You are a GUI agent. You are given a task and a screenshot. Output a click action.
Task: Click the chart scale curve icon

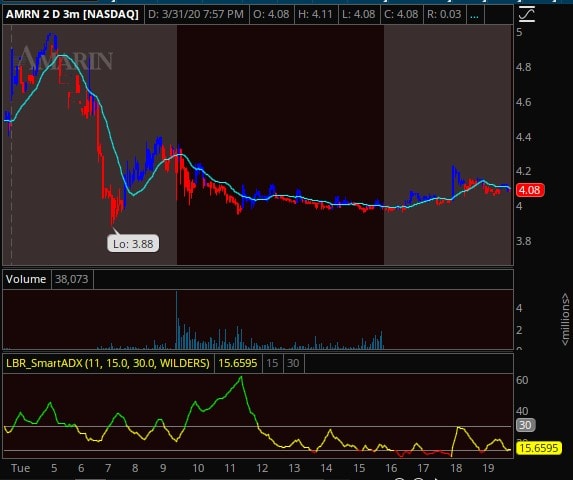tap(527, 15)
